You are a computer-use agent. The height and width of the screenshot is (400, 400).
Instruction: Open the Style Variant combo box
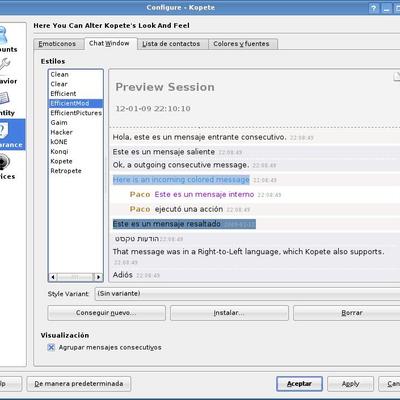pos(247,294)
